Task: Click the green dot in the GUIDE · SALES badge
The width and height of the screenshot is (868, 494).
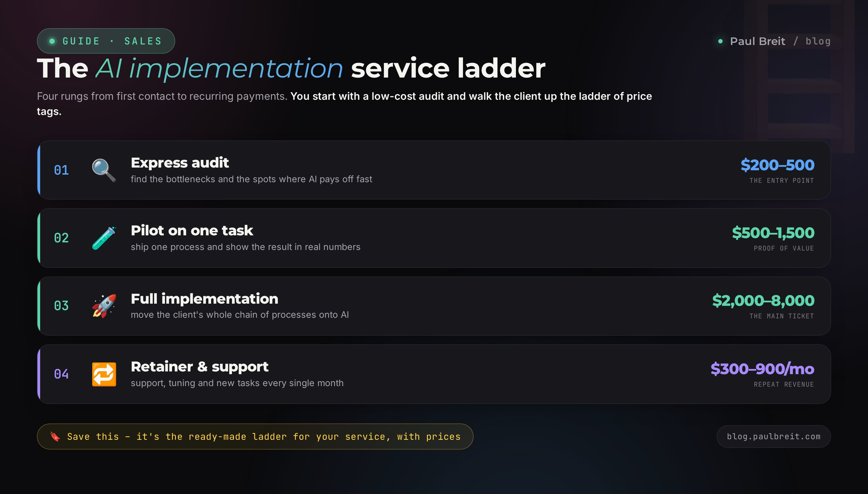Action: pyautogui.click(x=52, y=41)
